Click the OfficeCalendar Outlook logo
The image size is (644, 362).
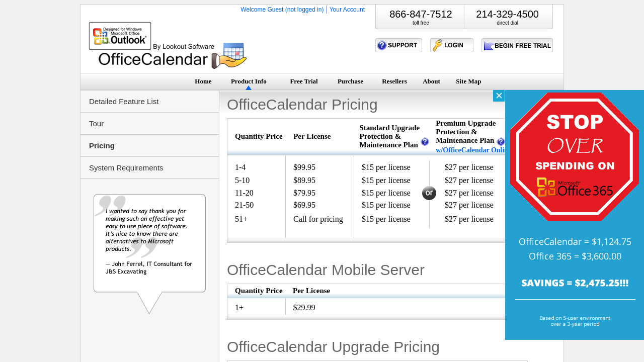pos(168,46)
